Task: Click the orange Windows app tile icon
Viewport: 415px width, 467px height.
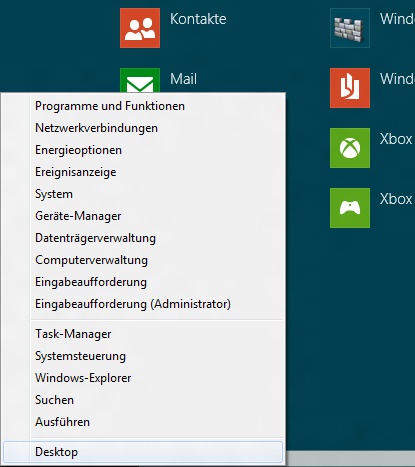Action: (x=350, y=88)
